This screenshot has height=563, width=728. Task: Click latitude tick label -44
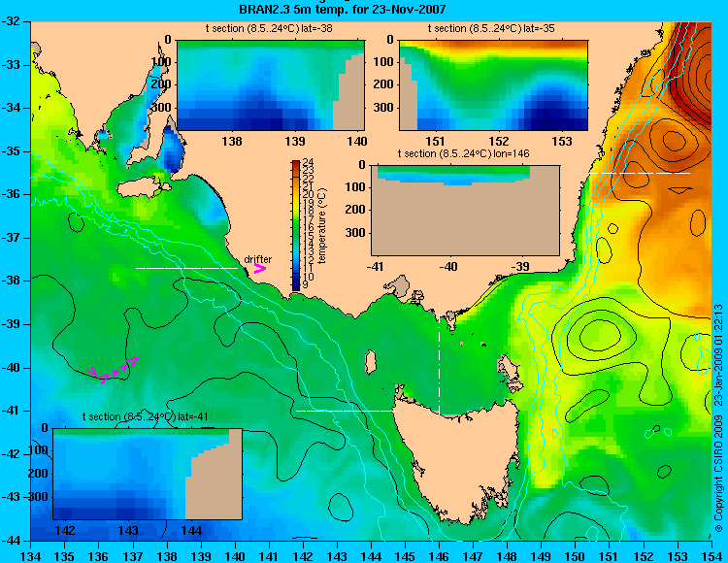point(11,541)
